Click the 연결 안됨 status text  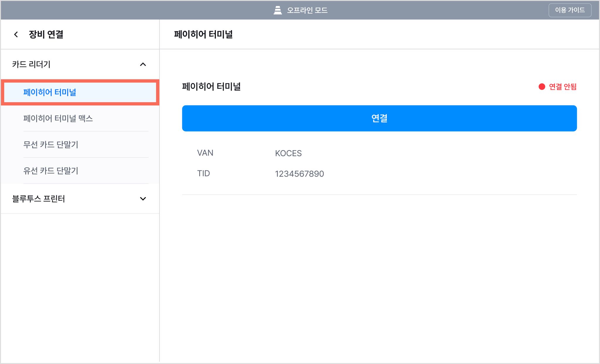pos(562,87)
